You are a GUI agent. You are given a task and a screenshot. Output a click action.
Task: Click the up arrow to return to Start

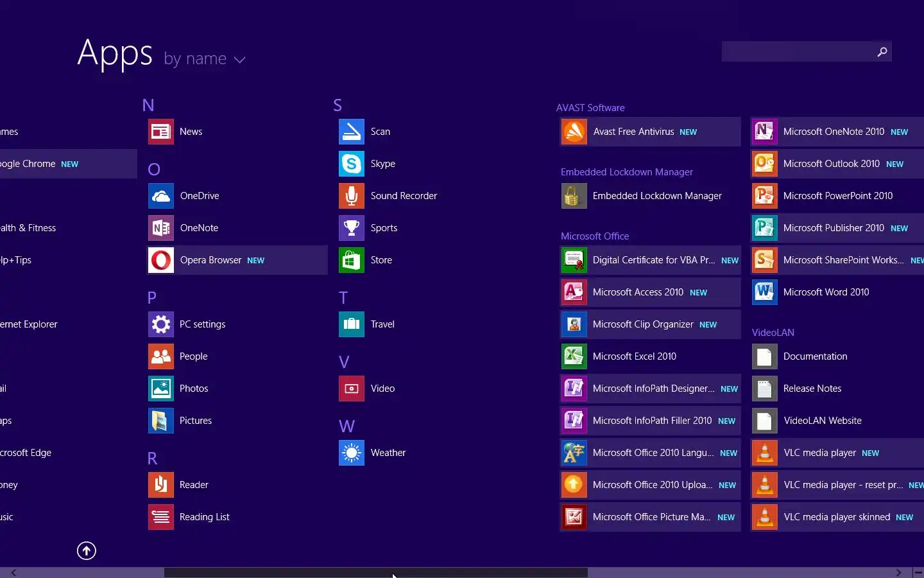87,550
